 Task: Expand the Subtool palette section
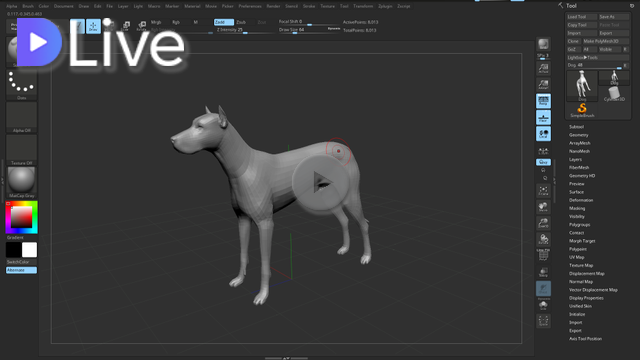point(576,127)
